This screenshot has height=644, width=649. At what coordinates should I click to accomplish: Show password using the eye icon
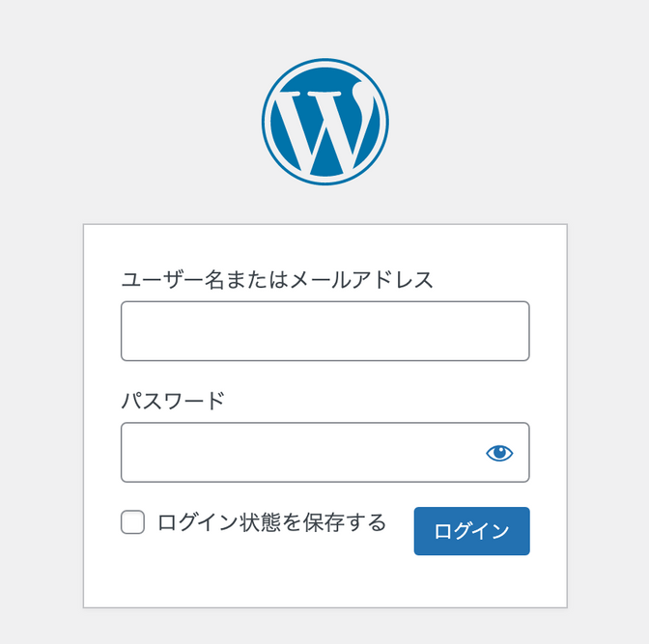click(x=499, y=453)
